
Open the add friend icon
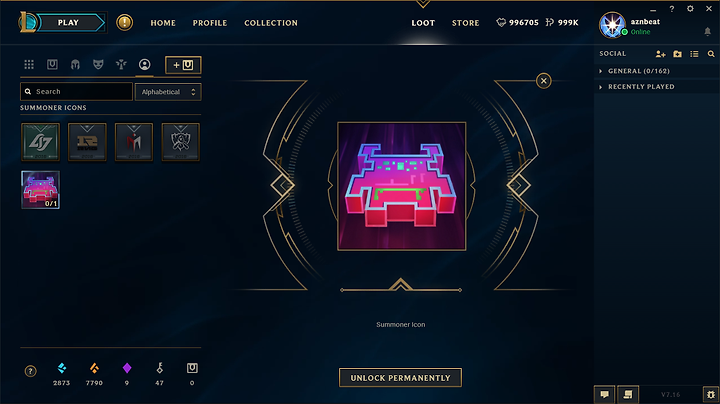pyautogui.click(x=660, y=54)
